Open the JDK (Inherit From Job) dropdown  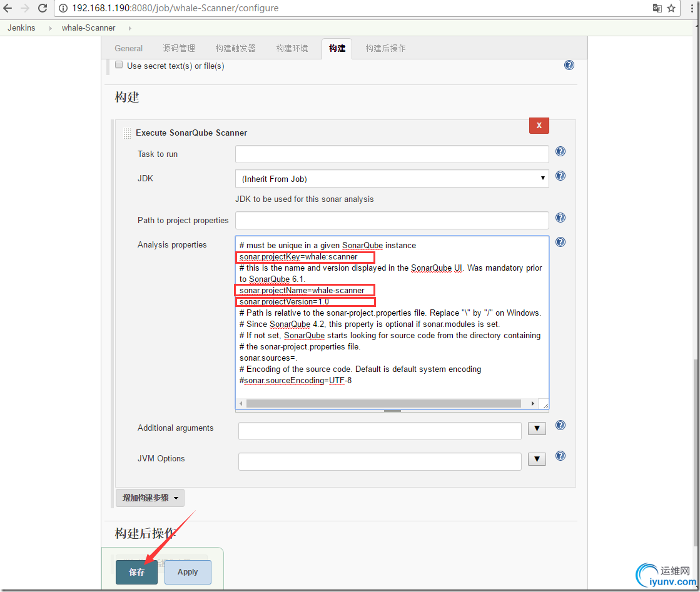392,178
